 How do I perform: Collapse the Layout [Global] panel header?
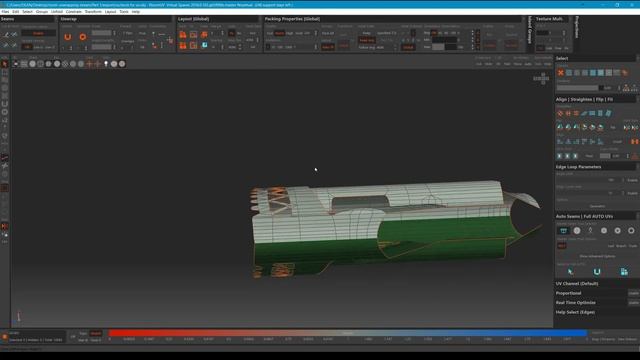[x=218, y=19]
